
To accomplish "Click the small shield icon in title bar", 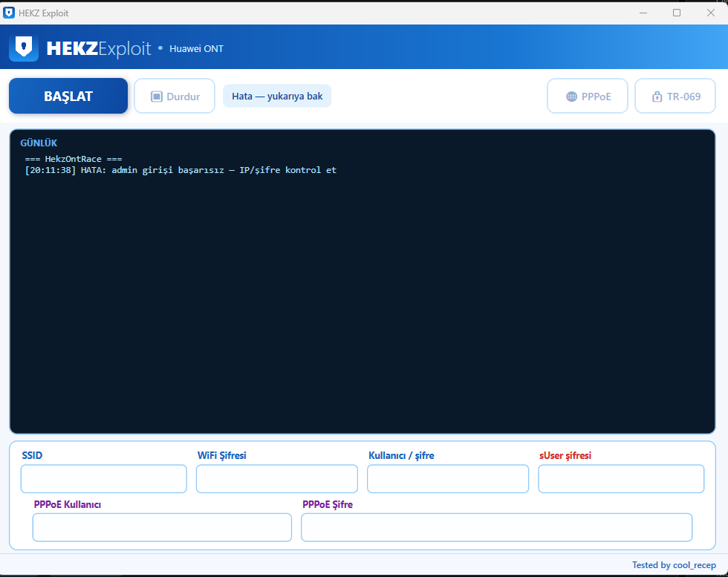I will (9, 13).
